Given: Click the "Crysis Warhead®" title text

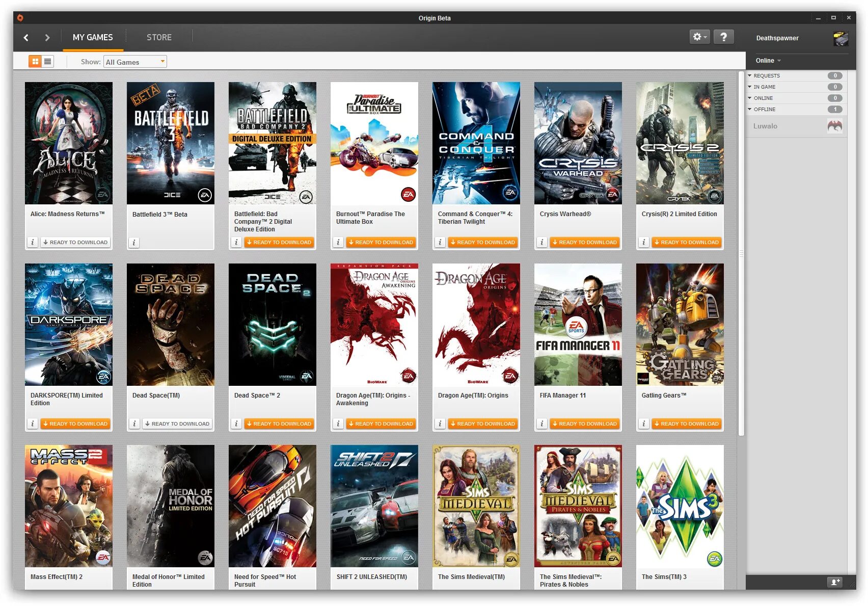Looking at the screenshot, I should [x=565, y=214].
